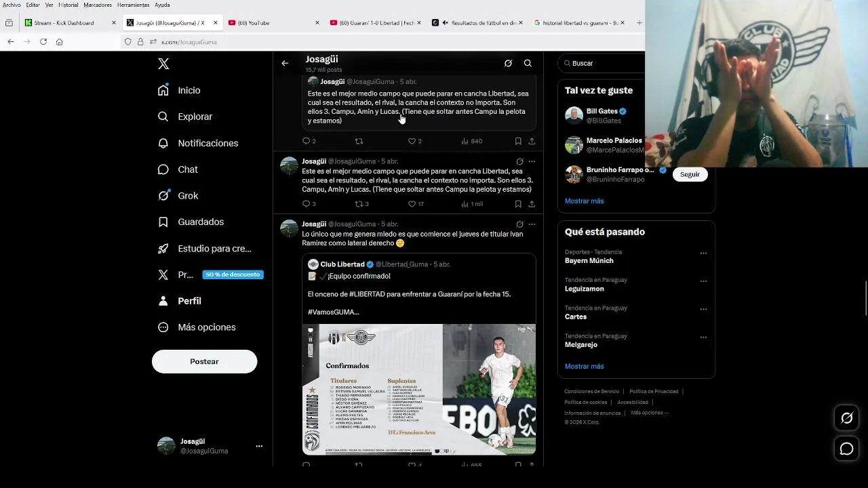Click the X logo in the sidebar

pyautogui.click(x=163, y=64)
